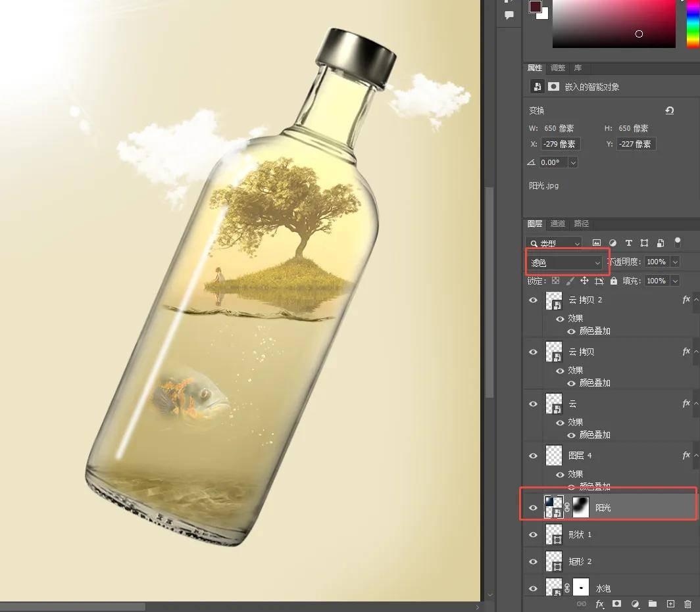
Task: Hide the 阳光 layer
Action: coord(533,507)
